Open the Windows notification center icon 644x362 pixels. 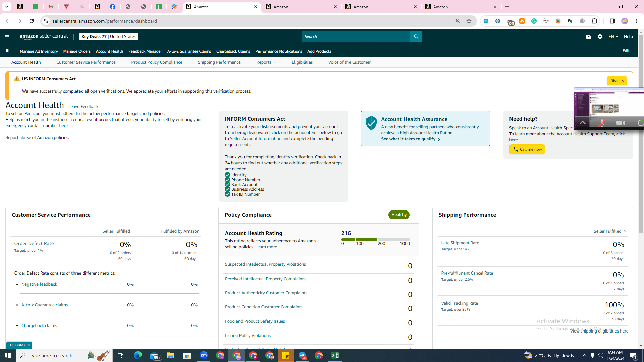point(634,355)
